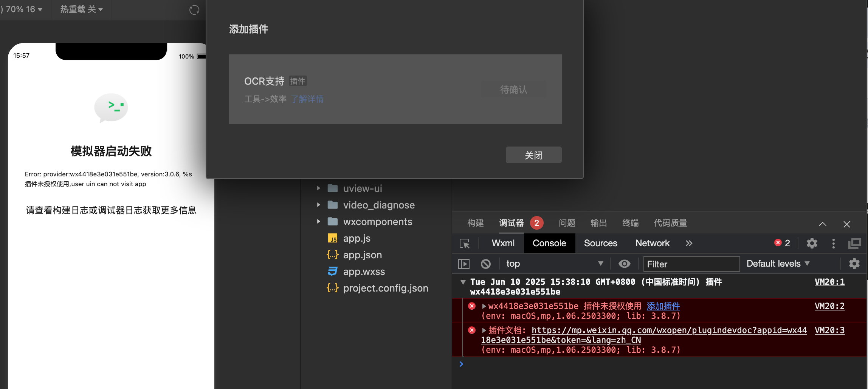868x389 pixels.
Task: Click the red badge on 调试器 tab
Action: tap(536, 223)
